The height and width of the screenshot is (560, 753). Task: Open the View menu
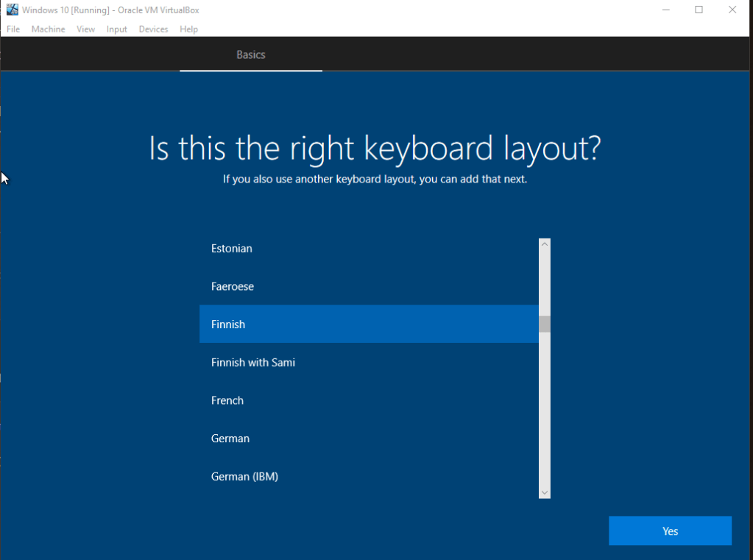[86, 29]
